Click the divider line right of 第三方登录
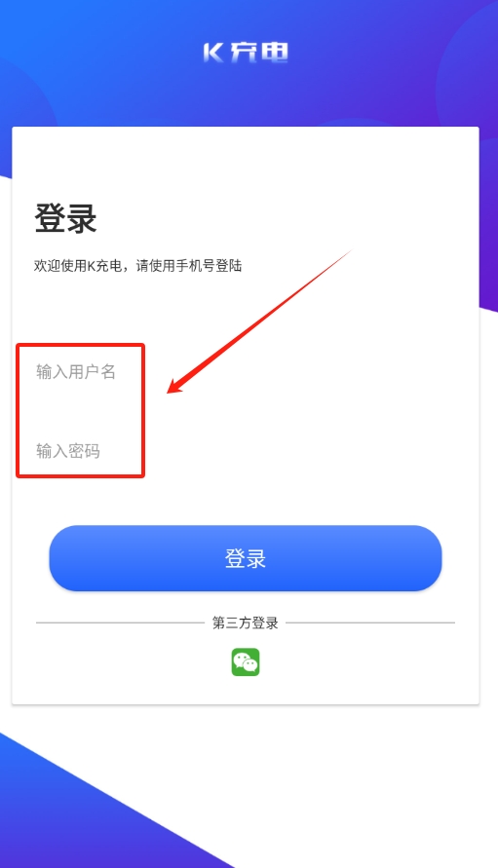Viewport: 498px width, 868px height. [x=370, y=623]
